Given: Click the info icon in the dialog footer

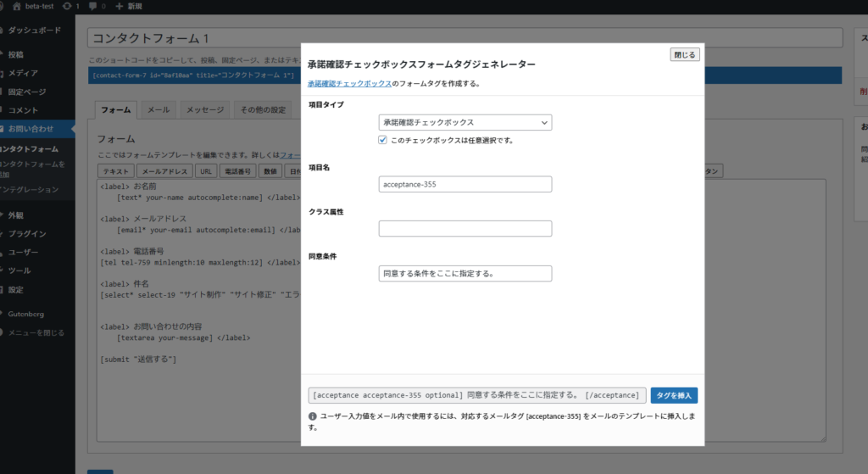Looking at the screenshot, I should coord(312,416).
